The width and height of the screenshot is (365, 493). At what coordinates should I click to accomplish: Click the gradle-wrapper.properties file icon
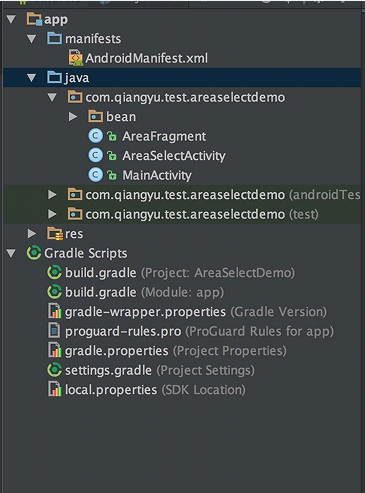55,311
